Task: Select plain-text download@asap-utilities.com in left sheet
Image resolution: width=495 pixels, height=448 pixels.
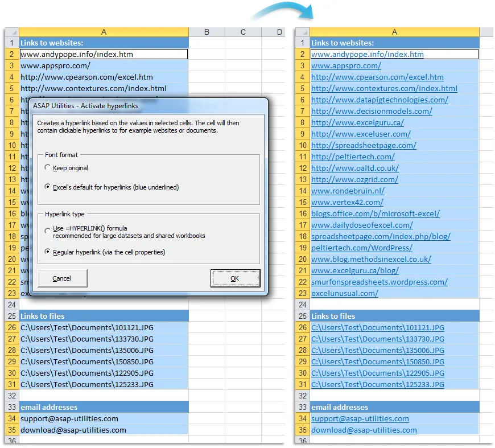Action: pyautogui.click(x=104, y=430)
